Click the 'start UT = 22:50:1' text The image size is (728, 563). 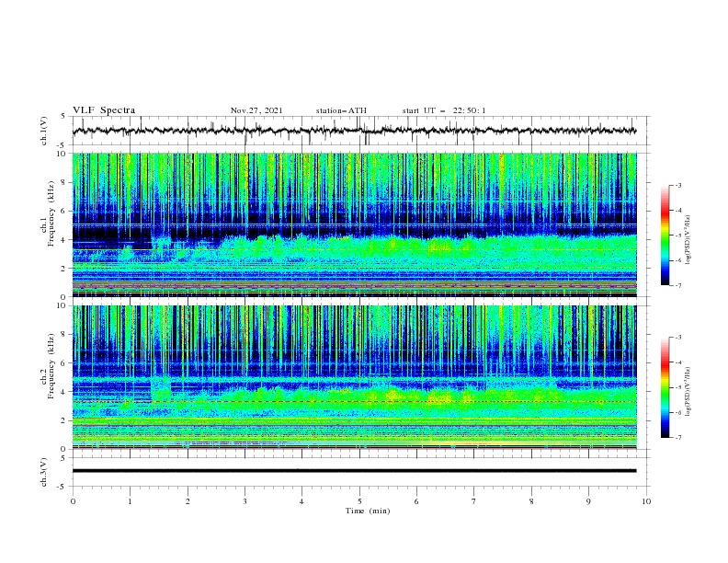443,110
